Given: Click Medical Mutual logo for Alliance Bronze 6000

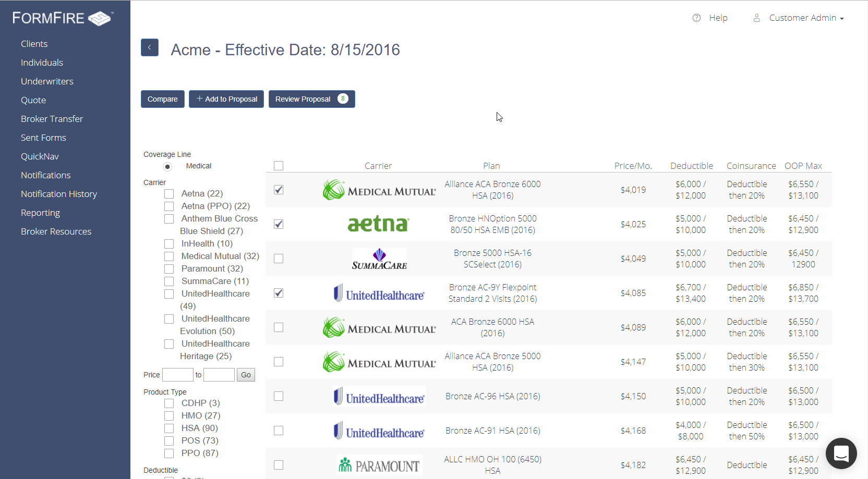Looking at the screenshot, I should 379,190.
